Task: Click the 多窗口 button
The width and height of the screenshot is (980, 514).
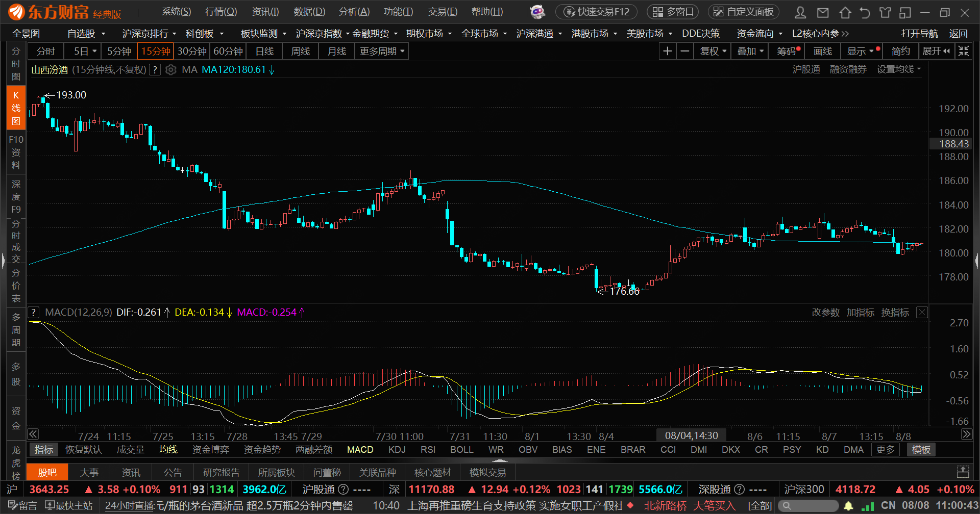Action: pos(673,12)
